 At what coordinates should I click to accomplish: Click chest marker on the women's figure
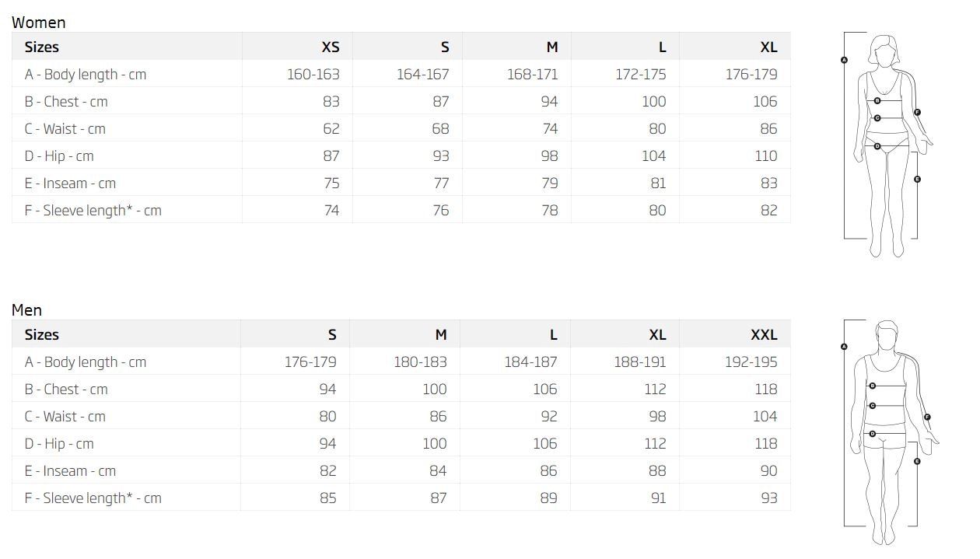pos(877,101)
